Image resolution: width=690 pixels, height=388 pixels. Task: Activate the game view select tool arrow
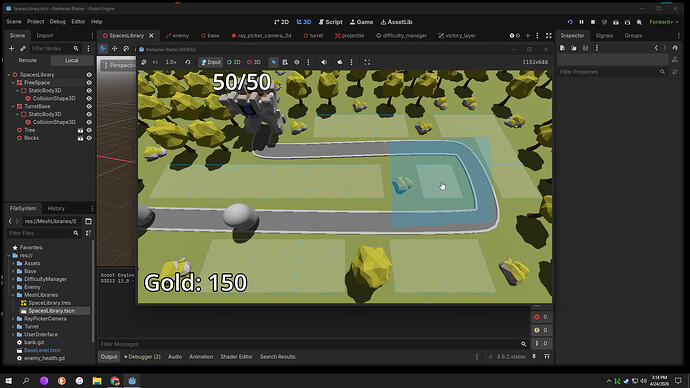click(x=273, y=62)
